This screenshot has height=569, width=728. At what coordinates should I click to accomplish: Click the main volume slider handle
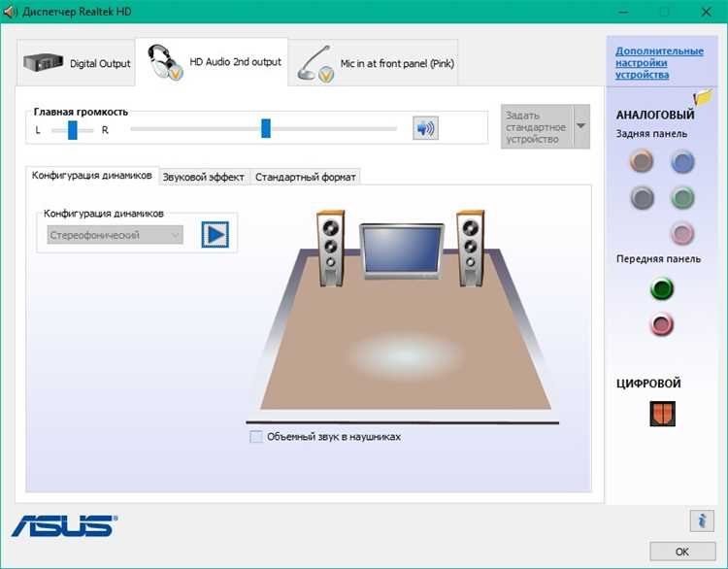[265, 128]
